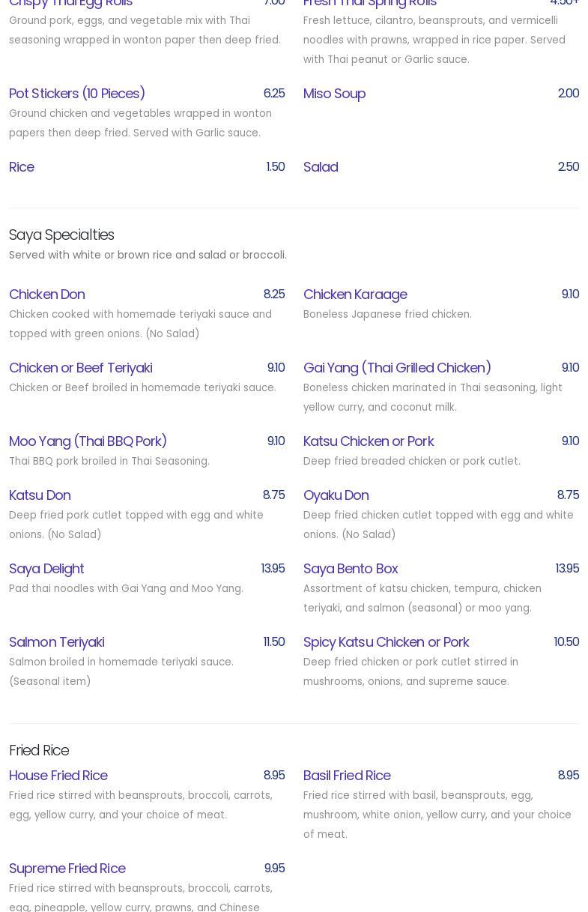The image size is (588, 912).
Task: Click the Oyaku Don menu item
Action: coord(336,495)
